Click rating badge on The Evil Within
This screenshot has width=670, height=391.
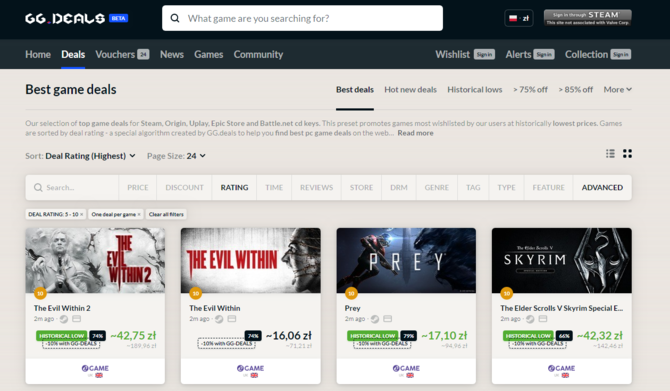point(196,294)
